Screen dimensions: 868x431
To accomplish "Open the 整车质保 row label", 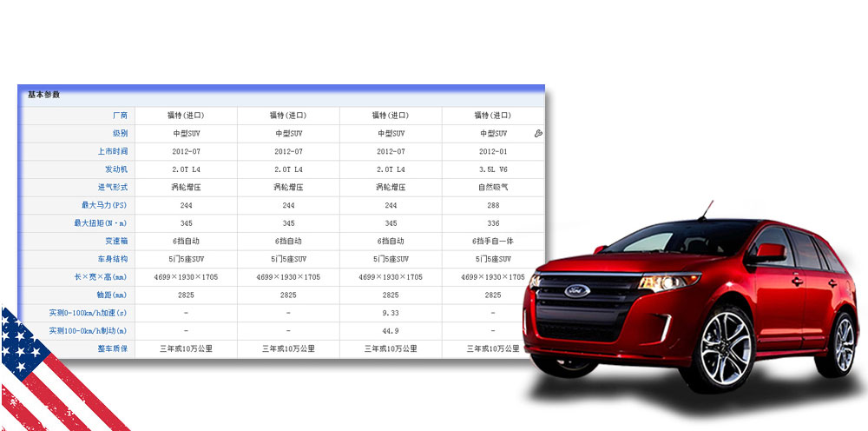I will point(112,348).
